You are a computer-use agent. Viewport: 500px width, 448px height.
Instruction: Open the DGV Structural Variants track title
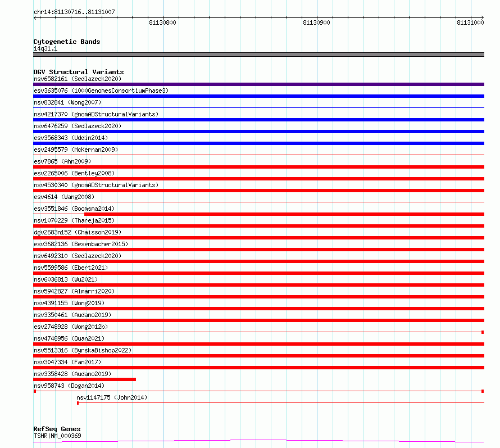click(x=79, y=72)
